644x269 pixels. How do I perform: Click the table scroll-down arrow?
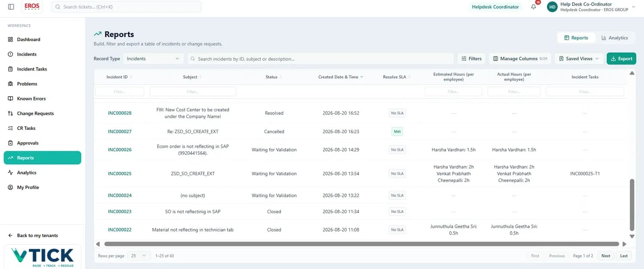pos(632,236)
